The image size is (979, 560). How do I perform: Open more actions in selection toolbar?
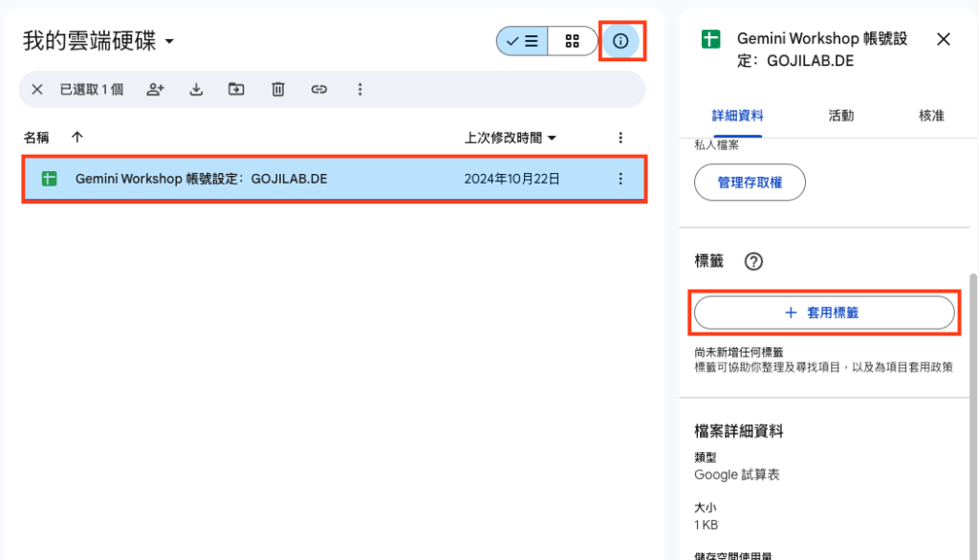pos(359,89)
